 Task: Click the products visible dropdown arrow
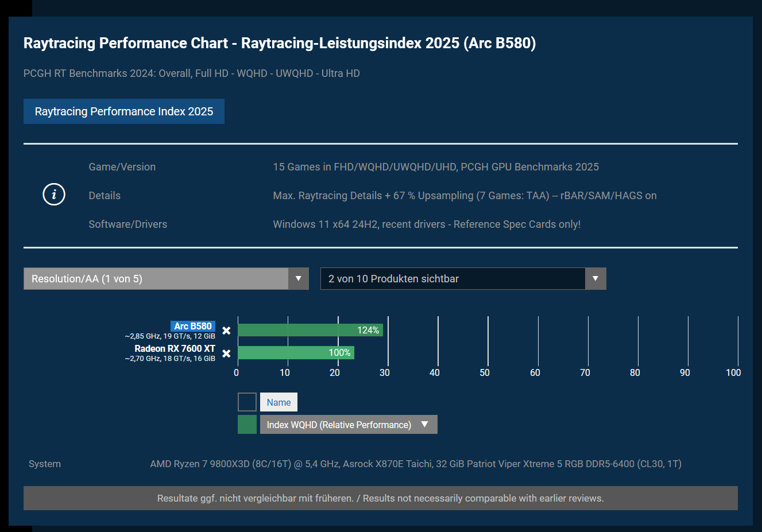595,279
